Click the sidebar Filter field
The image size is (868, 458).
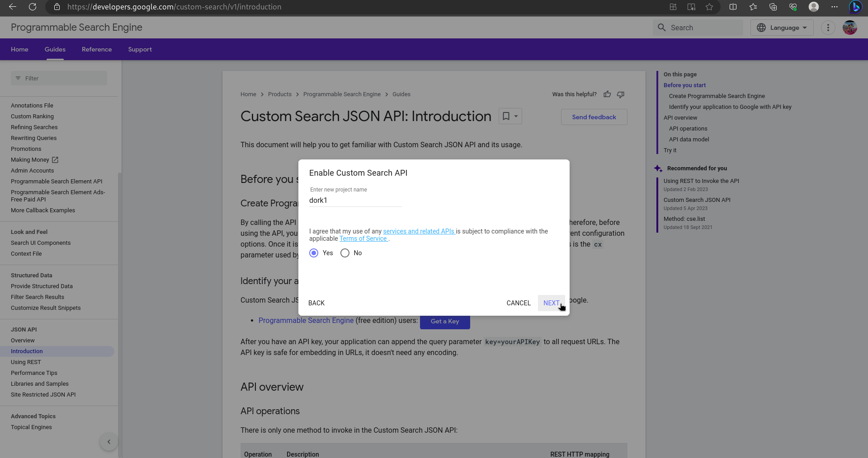pos(59,78)
